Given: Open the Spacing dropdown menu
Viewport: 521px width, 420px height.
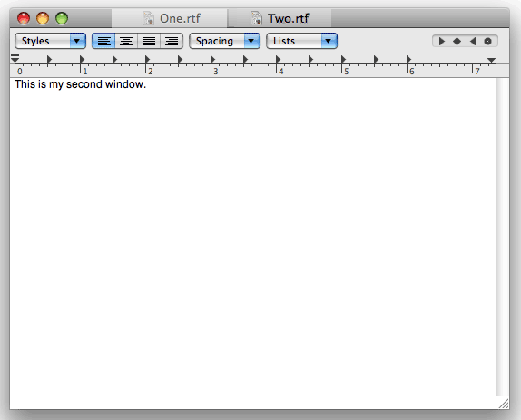Looking at the screenshot, I should point(224,41).
